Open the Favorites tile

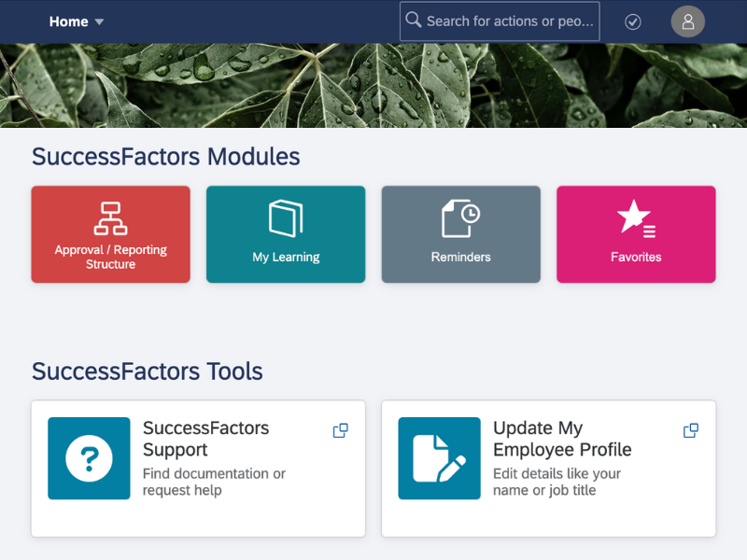point(636,234)
